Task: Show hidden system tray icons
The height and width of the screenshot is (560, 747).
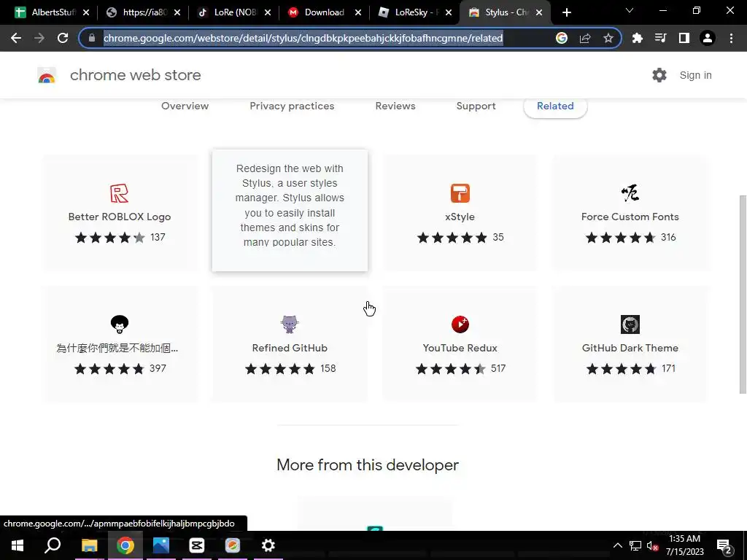Action: [x=617, y=545]
